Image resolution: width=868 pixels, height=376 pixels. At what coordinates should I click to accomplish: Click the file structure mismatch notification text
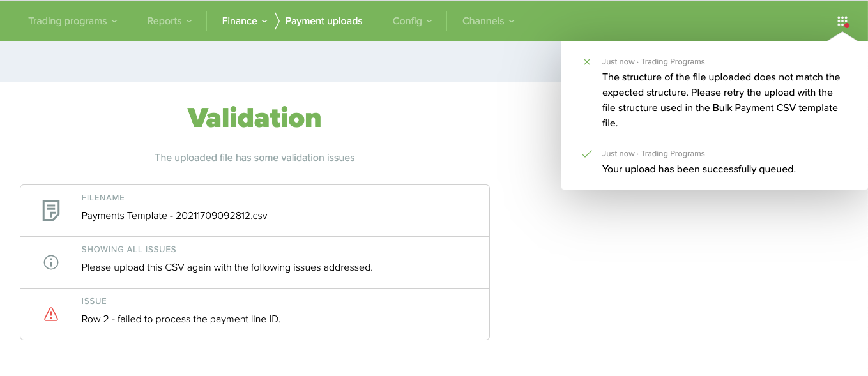721,100
